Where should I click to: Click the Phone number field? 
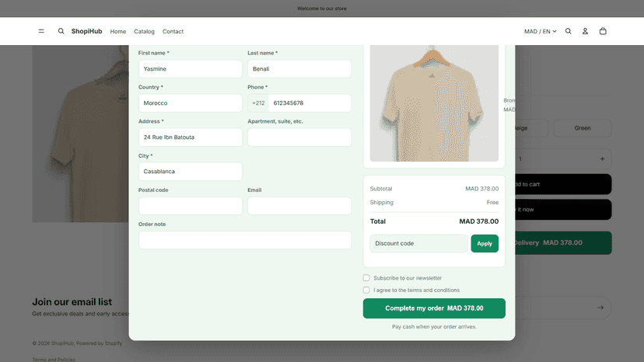310,103
